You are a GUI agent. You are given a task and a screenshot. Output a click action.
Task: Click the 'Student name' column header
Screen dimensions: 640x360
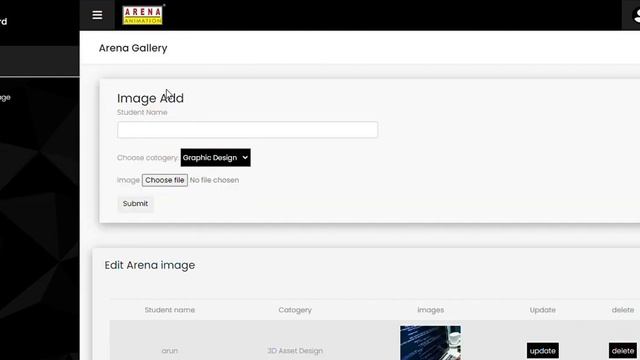pyautogui.click(x=170, y=310)
